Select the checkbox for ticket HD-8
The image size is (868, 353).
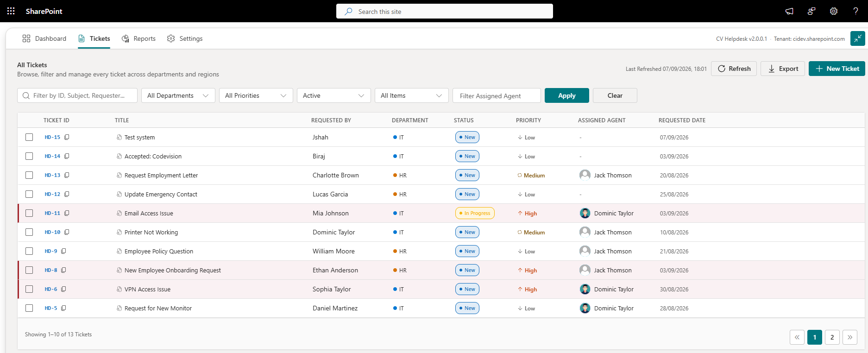coord(29,270)
